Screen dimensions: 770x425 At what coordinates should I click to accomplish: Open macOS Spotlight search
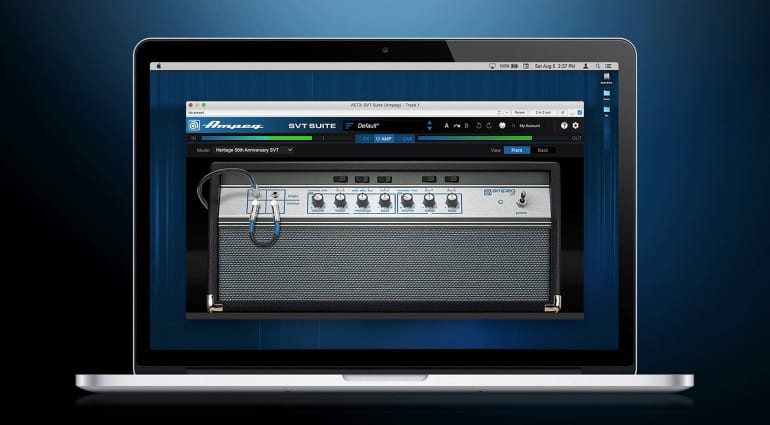click(x=596, y=66)
